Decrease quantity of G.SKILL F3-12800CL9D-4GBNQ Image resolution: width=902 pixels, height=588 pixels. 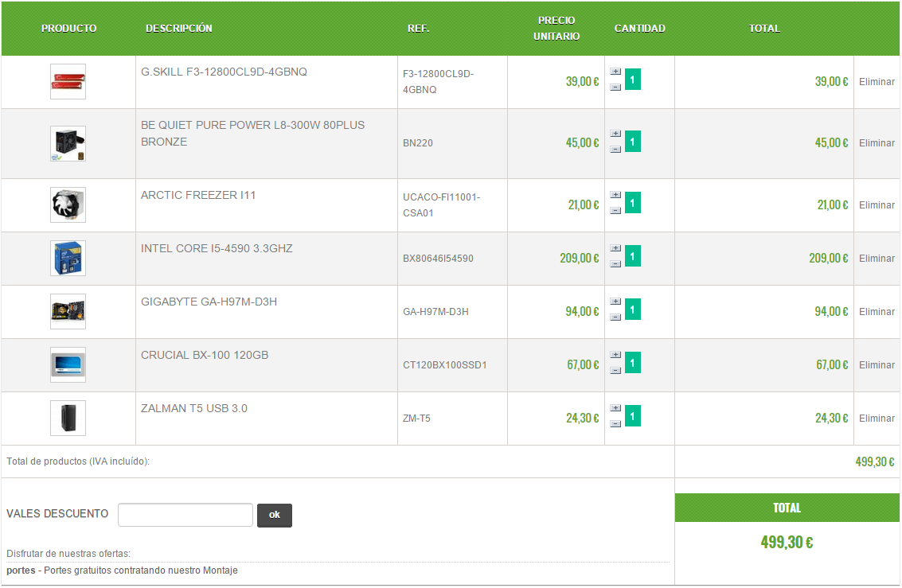(615, 88)
